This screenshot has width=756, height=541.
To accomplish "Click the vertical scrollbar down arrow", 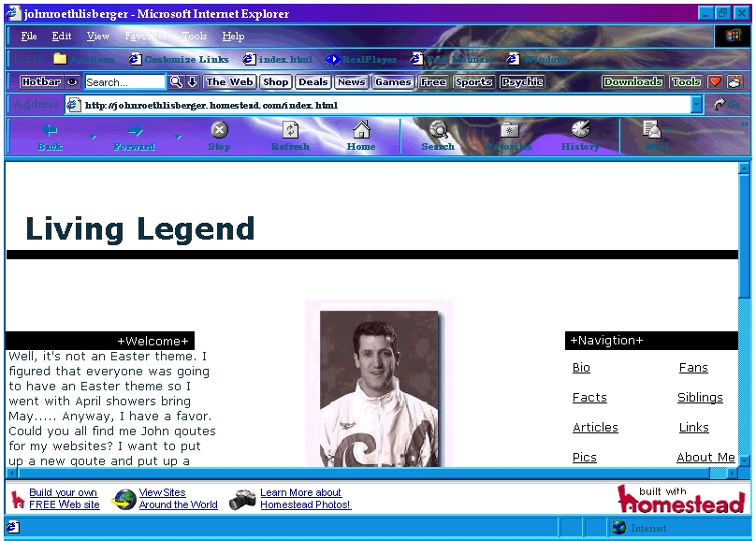I will pos(745,461).
